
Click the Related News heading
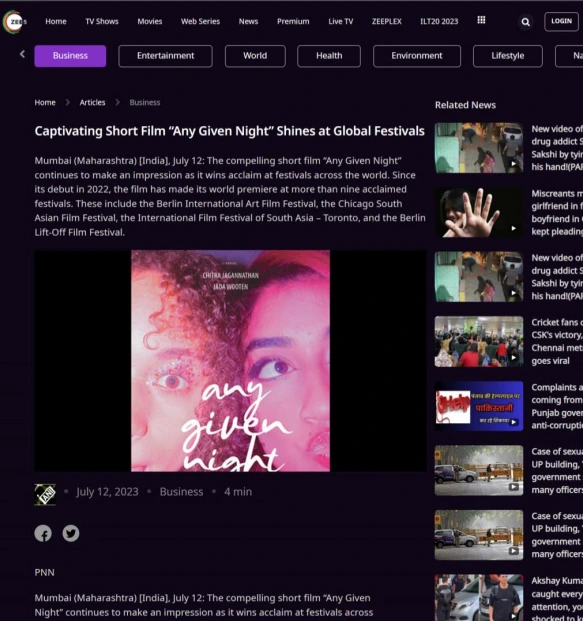pyautogui.click(x=465, y=105)
